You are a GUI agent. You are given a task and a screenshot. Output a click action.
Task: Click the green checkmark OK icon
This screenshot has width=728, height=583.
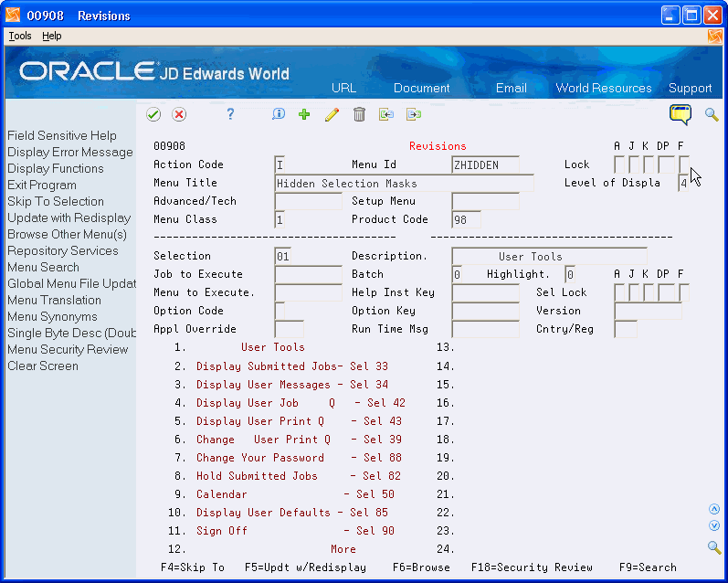(153, 114)
